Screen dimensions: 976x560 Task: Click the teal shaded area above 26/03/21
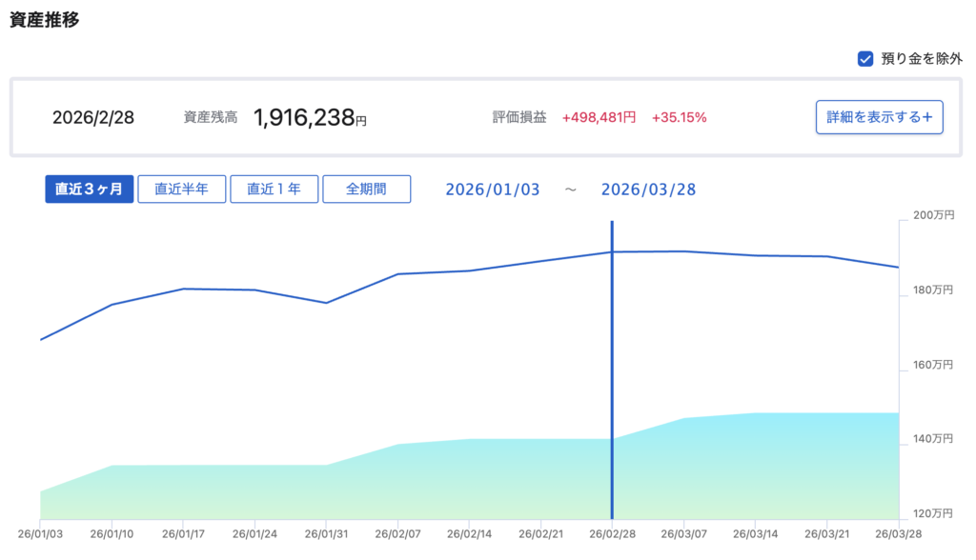pyautogui.click(x=827, y=467)
